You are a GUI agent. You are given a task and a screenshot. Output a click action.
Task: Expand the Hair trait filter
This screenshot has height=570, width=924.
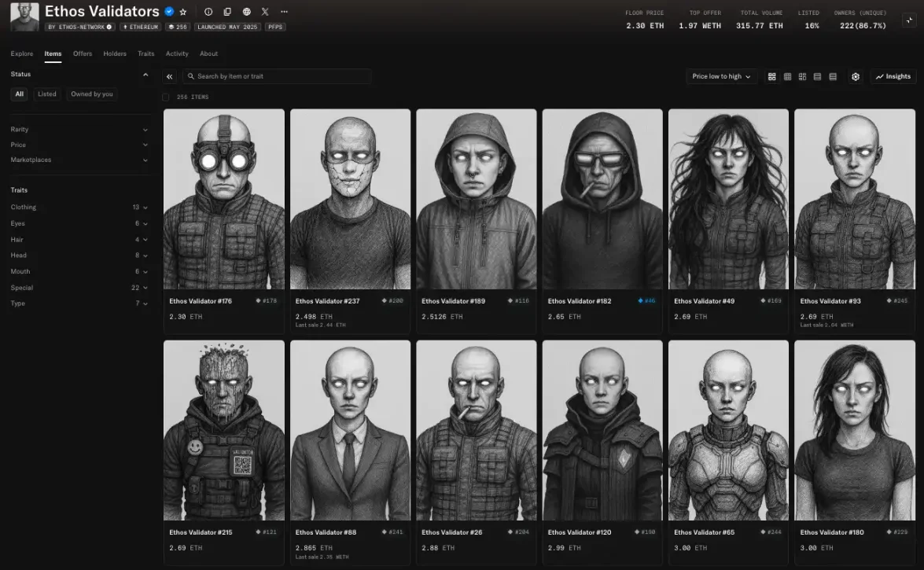pos(79,239)
